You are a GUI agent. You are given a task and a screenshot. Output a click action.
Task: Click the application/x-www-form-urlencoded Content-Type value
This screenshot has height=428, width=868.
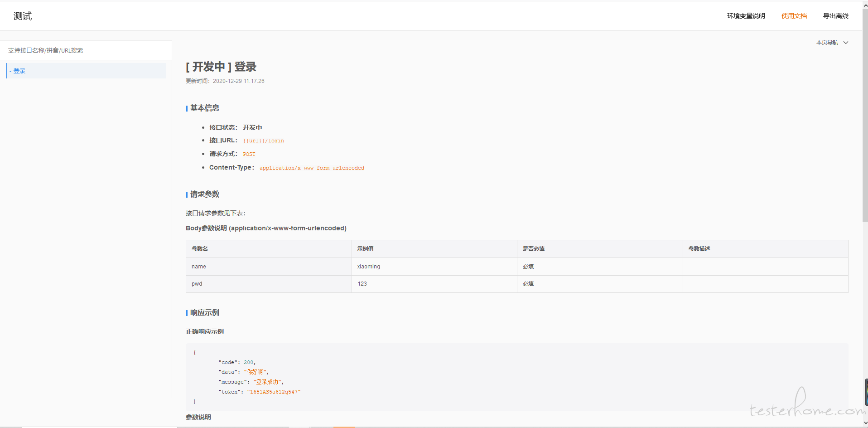click(x=312, y=168)
